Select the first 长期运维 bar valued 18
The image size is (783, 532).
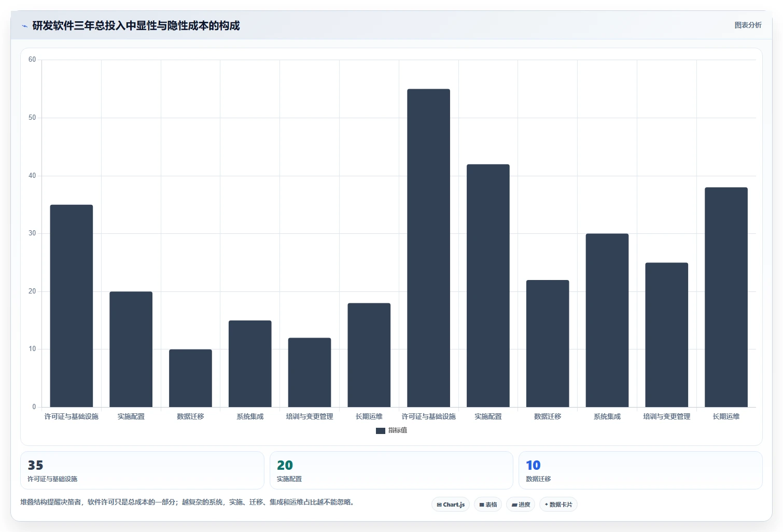(369, 355)
